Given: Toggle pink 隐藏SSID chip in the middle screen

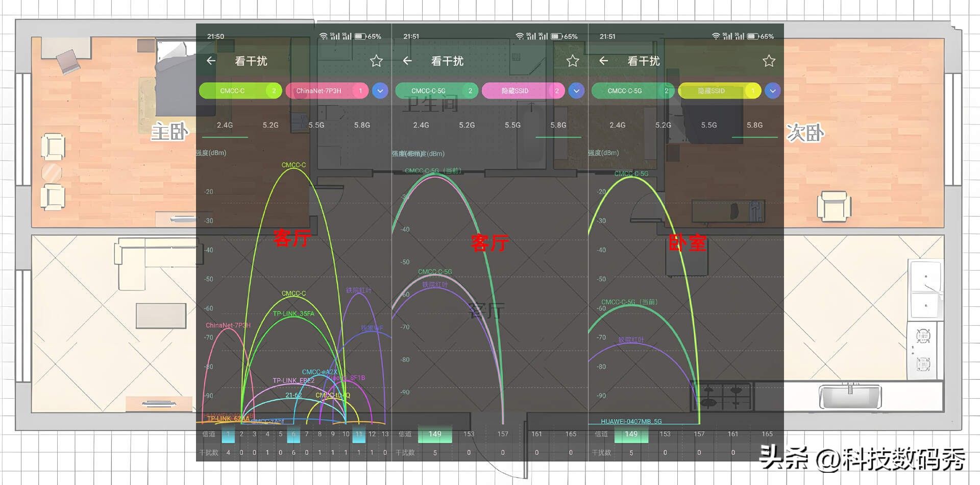Looking at the screenshot, I should [523, 91].
